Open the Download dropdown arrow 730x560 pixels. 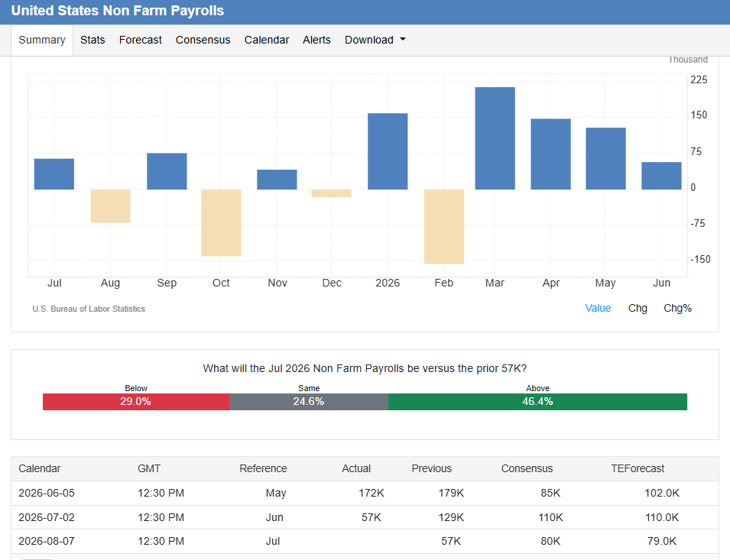pos(403,40)
